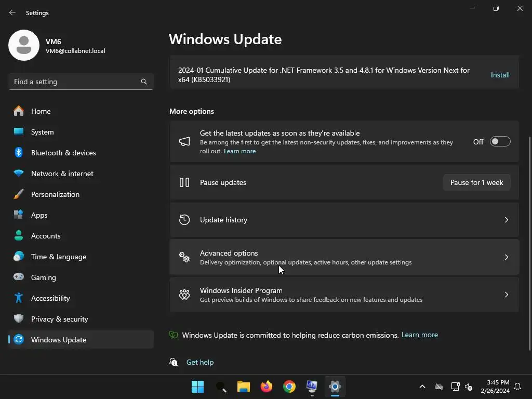Click the magnifier icon in search box
Screen dimensions: 532x399
click(x=144, y=82)
